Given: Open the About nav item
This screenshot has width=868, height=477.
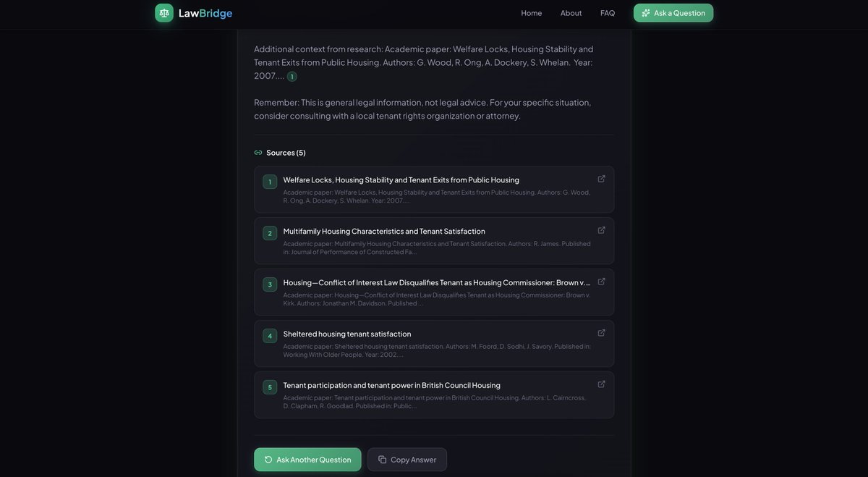Looking at the screenshot, I should tap(571, 13).
